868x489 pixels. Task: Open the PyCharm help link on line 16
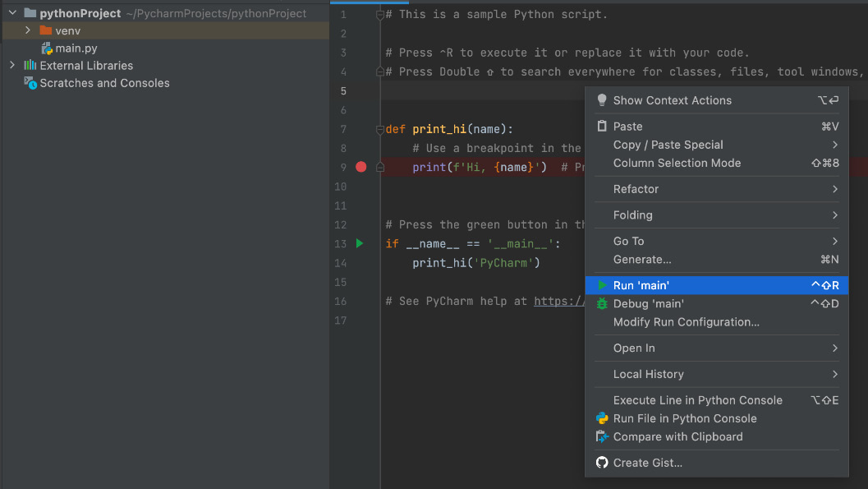click(x=559, y=302)
